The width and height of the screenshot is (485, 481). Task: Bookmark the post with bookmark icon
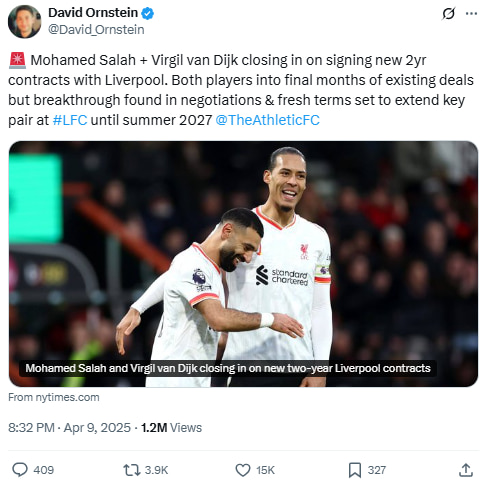pyautogui.click(x=355, y=470)
